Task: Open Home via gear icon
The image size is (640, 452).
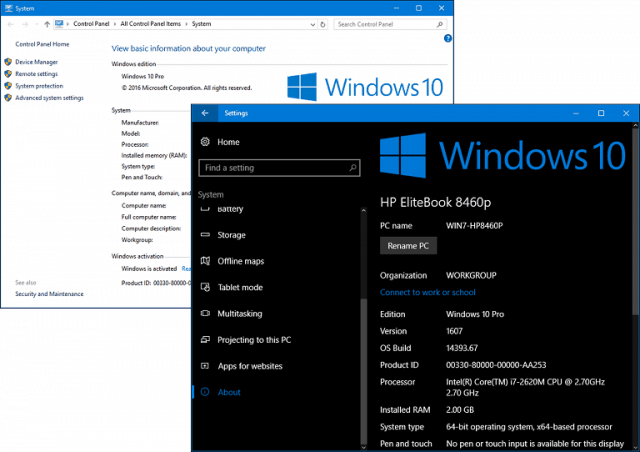Action: [205, 142]
